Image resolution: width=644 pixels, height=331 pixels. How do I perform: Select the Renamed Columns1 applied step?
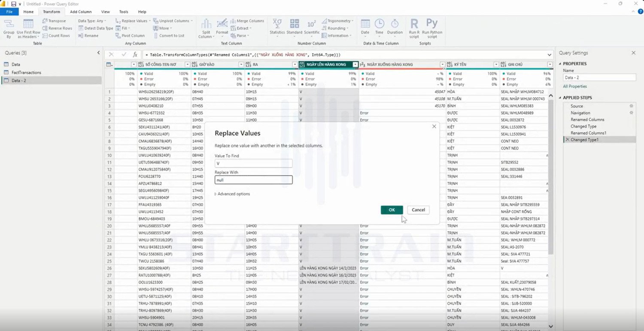pos(599,133)
